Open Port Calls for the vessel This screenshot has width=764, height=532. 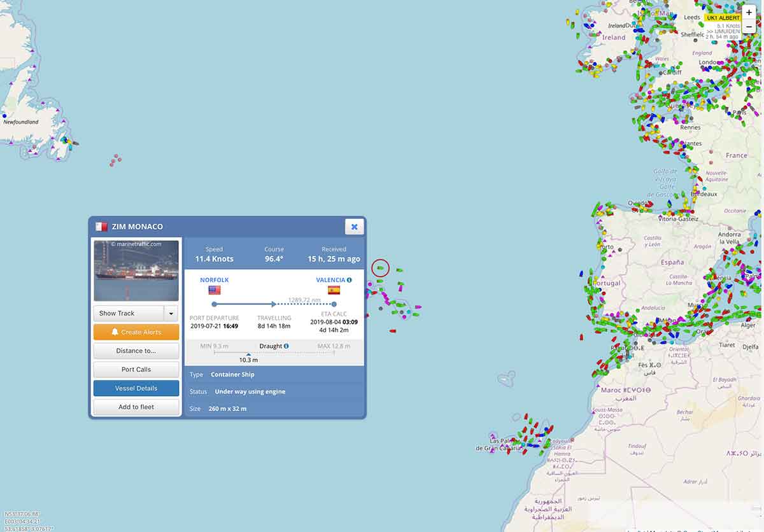(136, 369)
